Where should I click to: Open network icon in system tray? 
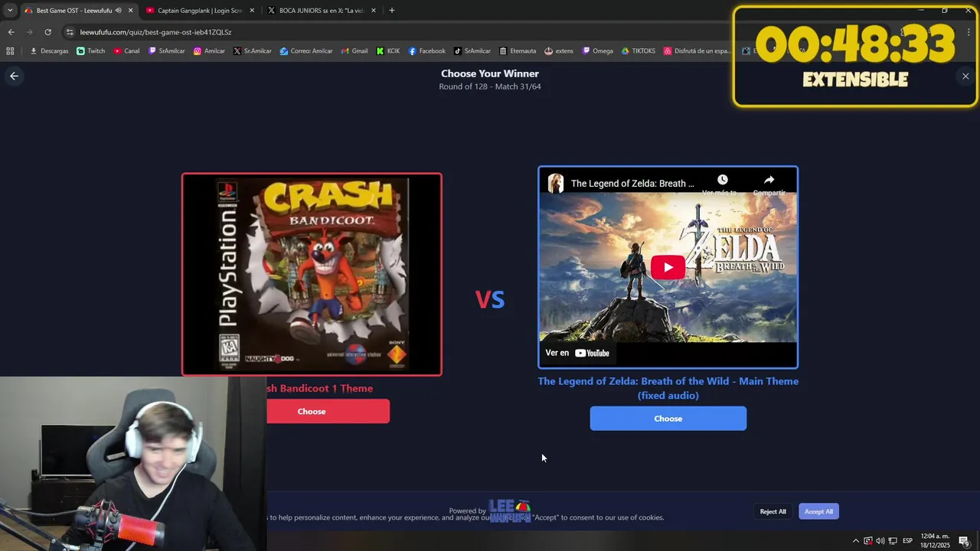tap(893, 541)
